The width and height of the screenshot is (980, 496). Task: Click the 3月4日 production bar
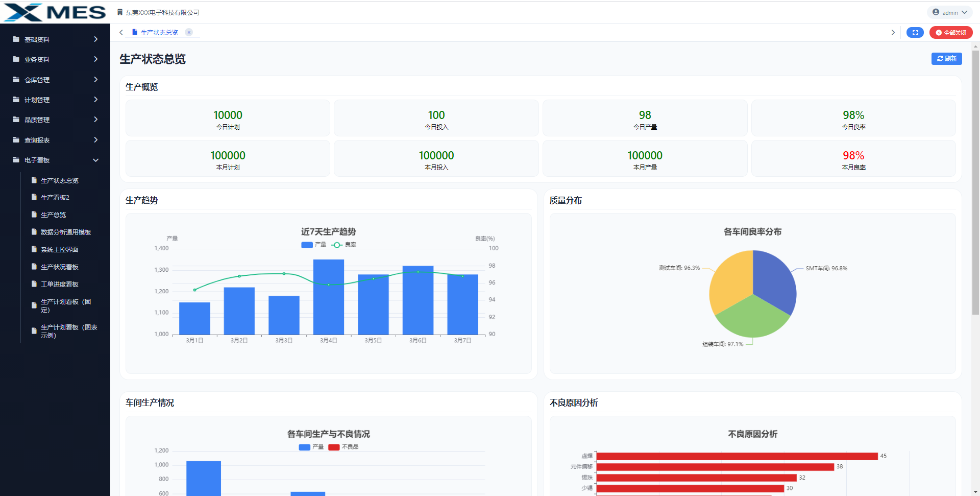click(329, 297)
